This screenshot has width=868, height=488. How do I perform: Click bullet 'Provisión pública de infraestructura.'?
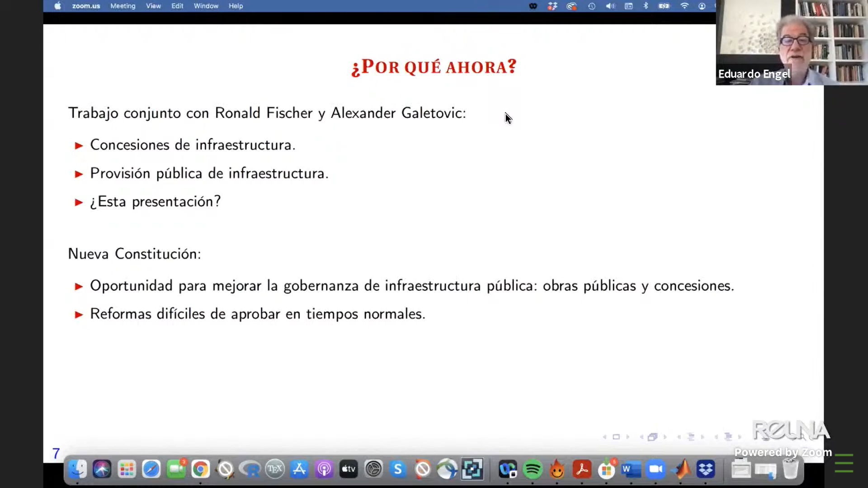coord(209,174)
